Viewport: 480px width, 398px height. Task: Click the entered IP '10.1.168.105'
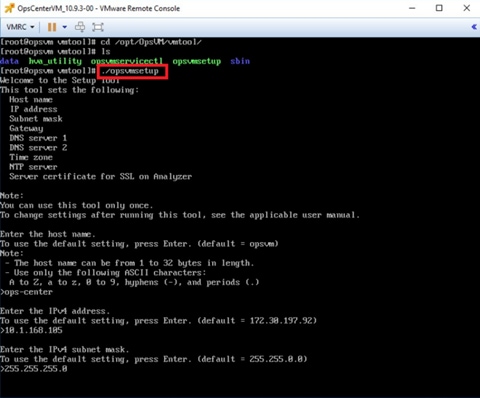33,330
